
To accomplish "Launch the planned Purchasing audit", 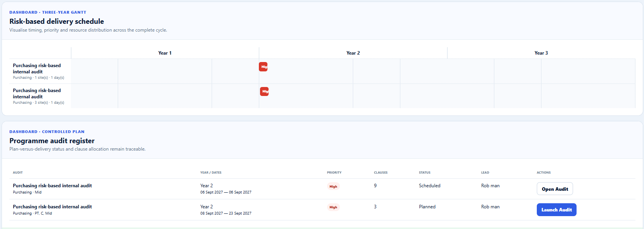I will coord(556,209).
